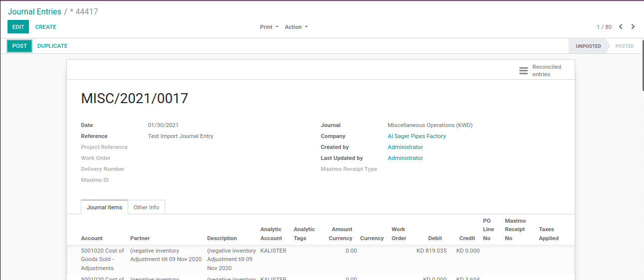
Task: Open Last Updated by Administrator link
Action: (405, 158)
